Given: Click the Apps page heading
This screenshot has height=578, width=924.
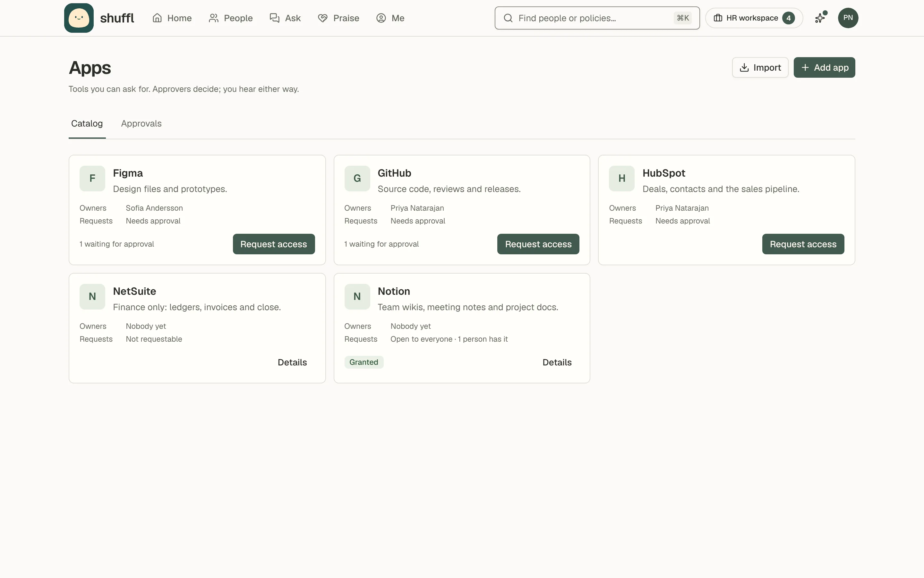Looking at the screenshot, I should (x=90, y=68).
